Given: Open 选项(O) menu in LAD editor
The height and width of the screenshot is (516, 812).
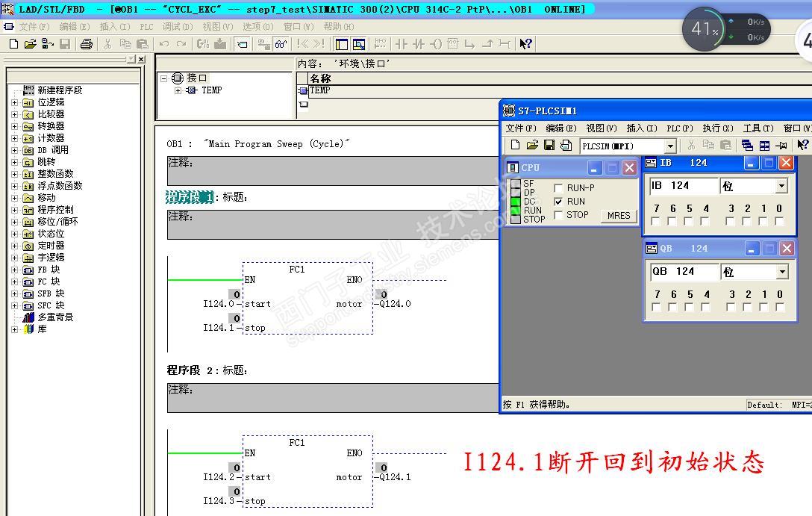Looking at the screenshot, I should click(258, 26).
